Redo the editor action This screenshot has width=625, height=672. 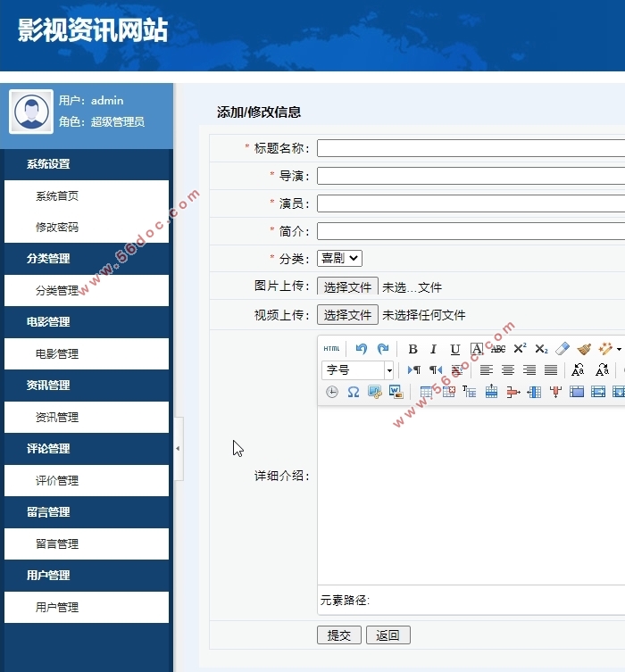pyautogui.click(x=383, y=349)
